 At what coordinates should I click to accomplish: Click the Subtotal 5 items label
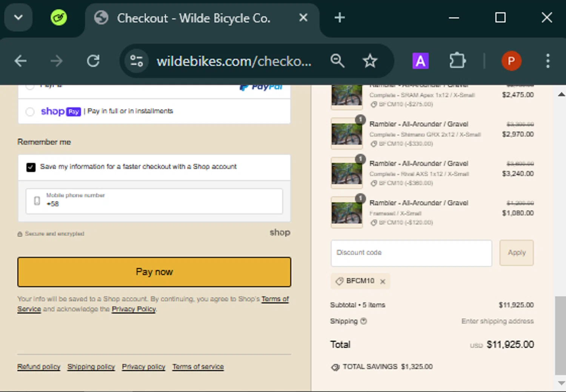point(358,305)
